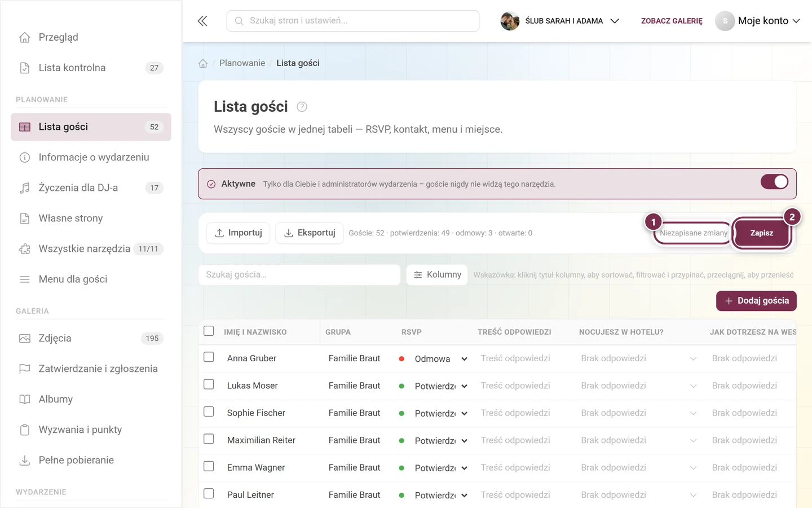Click the Eksportuj button
Screen dimensions: 812x508
(309, 233)
